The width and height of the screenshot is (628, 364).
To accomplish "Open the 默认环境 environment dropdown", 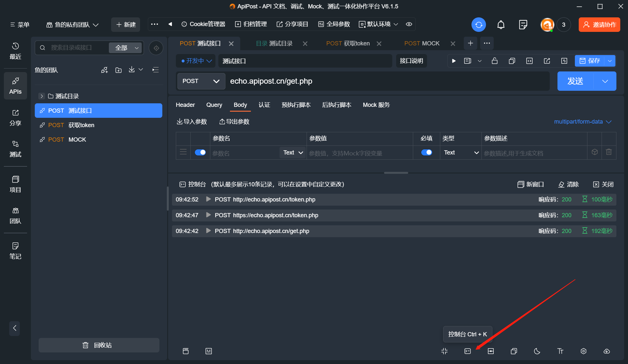I will tap(378, 24).
